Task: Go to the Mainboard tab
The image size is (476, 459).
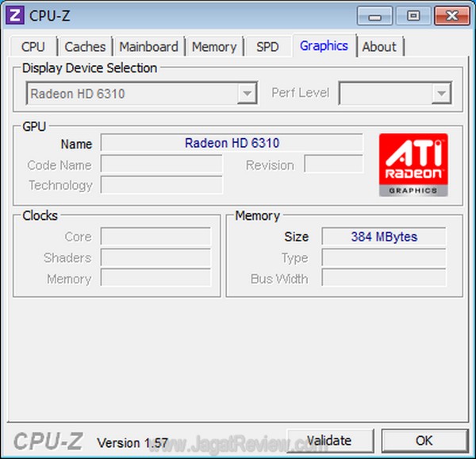Action: point(149,47)
